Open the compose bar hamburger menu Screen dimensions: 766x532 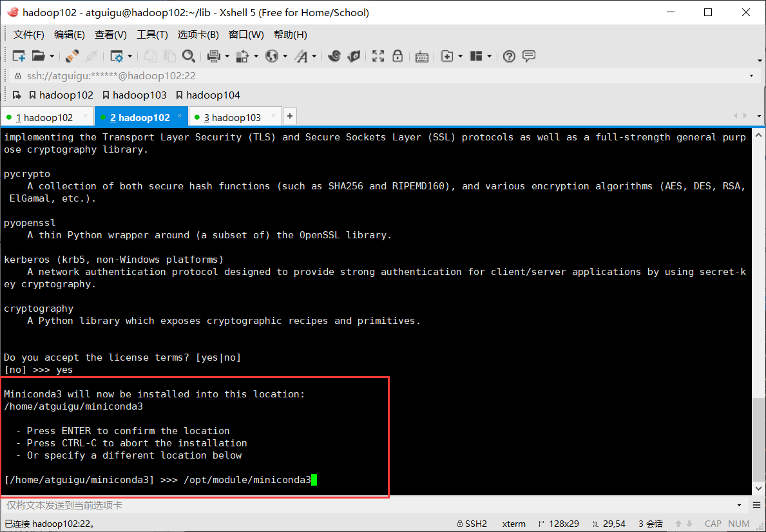757,505
